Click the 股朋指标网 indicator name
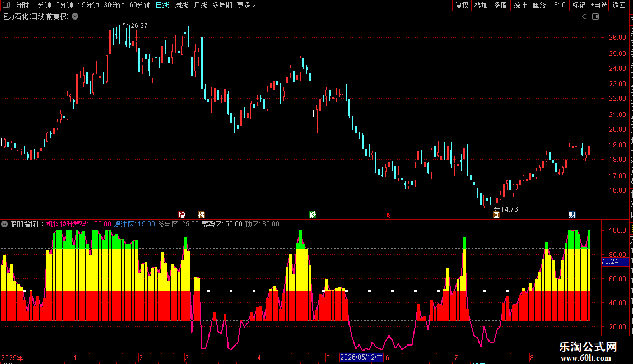Image resolution: width=633 pixels, height=364 pixels. coord(27,224)
